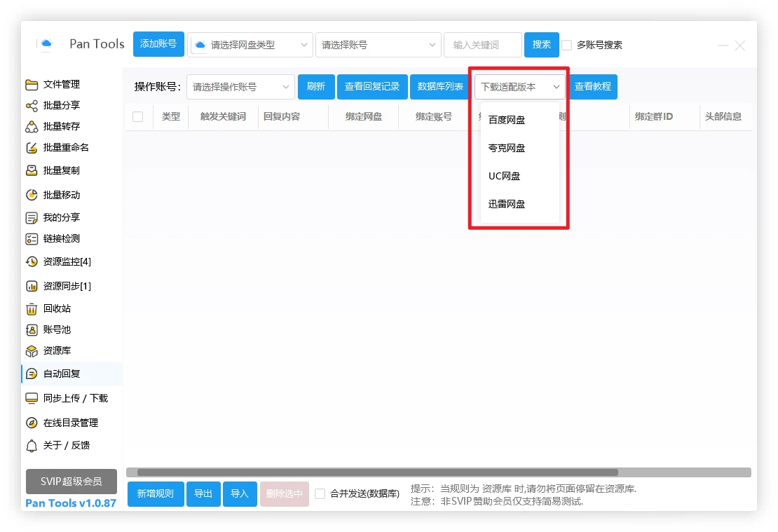Viewport: 778px width, 532px height.
Task: Click the 链接检测 icon in sidebar
Action: (32, 239)
